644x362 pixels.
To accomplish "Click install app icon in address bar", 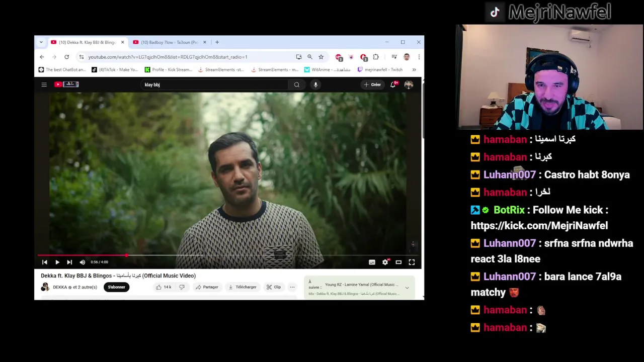I will click(x=299, y=57).
